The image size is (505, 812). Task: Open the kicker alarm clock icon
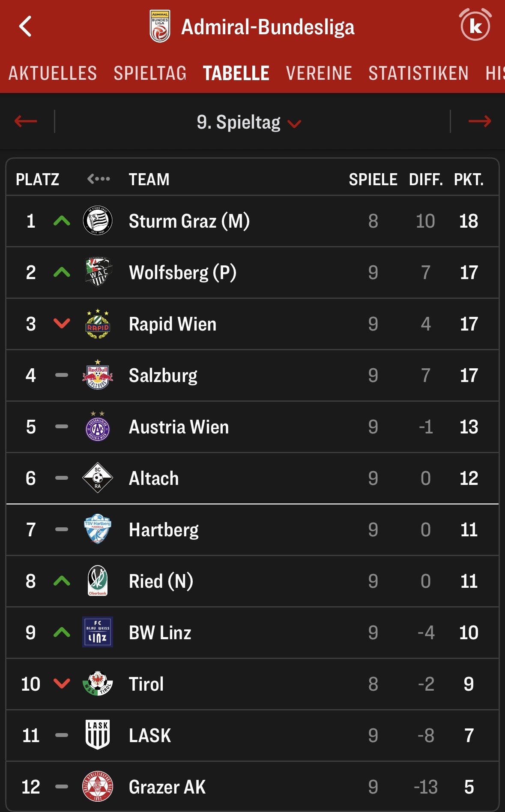pos(475,26)
